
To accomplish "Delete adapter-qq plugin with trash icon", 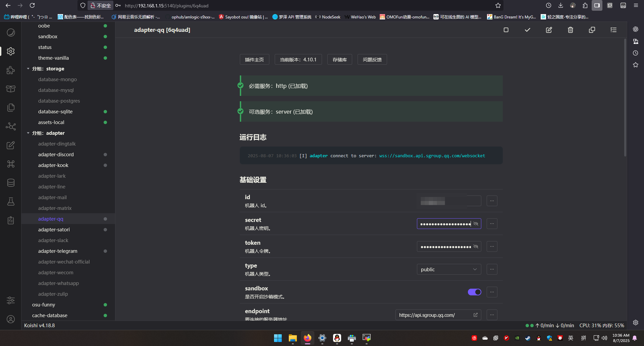I will click(x=571, y=30).
